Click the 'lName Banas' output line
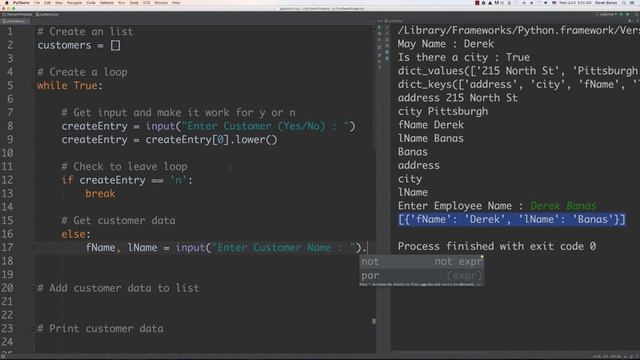640x360 pixels. [431, 138]
